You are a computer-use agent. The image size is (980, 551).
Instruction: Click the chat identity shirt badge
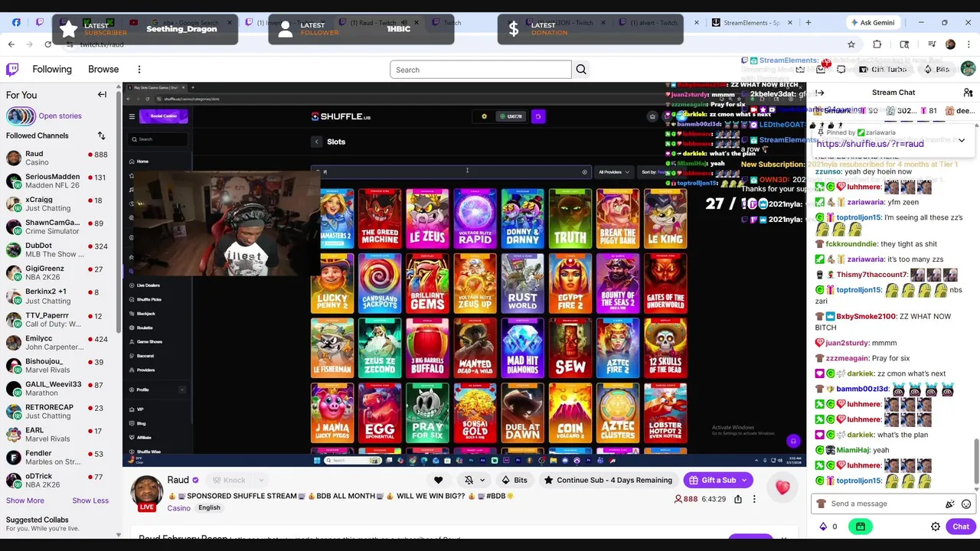[x=822, y=504]
